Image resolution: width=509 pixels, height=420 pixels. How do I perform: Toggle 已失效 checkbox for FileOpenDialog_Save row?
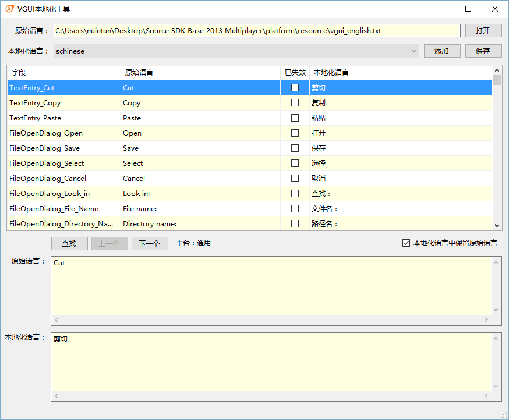[295, 148]
